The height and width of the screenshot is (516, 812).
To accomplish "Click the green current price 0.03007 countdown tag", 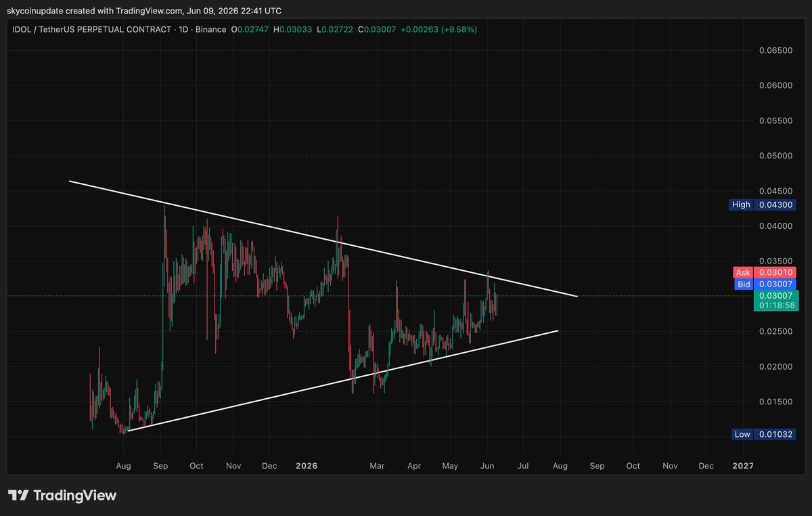I will [775, 301].
